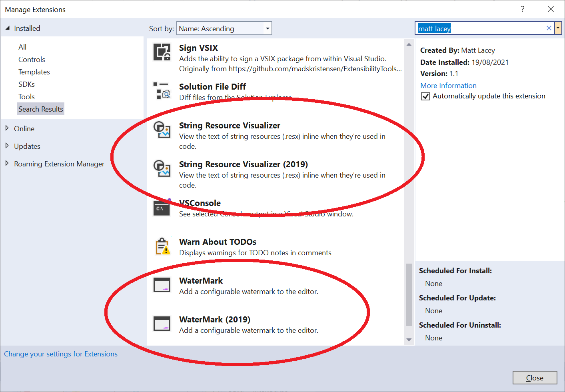Click the WaterMark extension icon
Screen dimensions: 565x392
(x=162, y=285)
